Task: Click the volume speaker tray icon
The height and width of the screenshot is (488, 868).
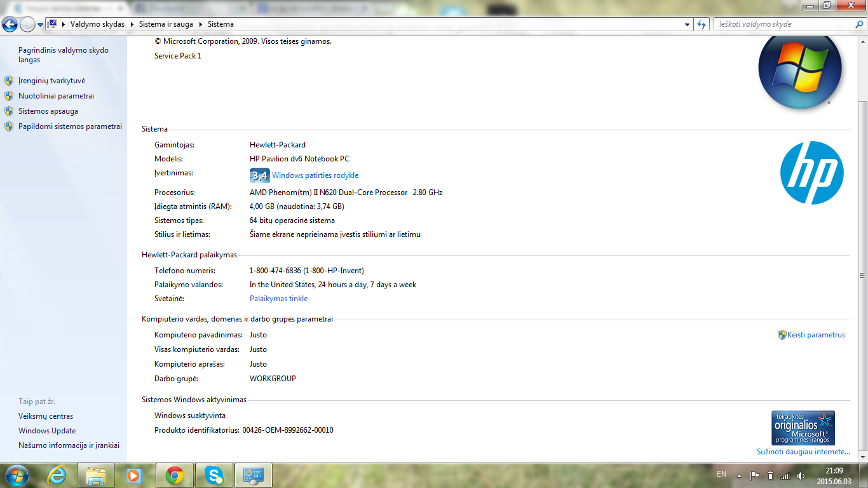Action: (800, 475)
